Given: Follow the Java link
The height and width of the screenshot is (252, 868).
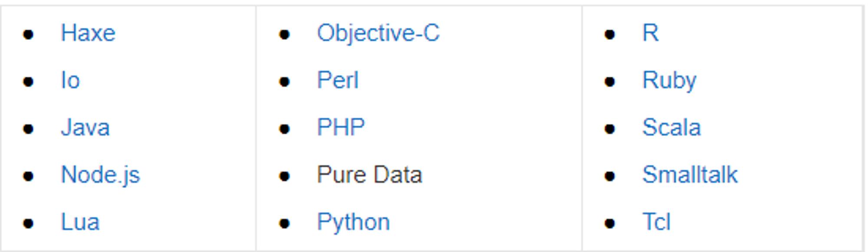Looking at the screenshot, I should [x=85, y=128].
